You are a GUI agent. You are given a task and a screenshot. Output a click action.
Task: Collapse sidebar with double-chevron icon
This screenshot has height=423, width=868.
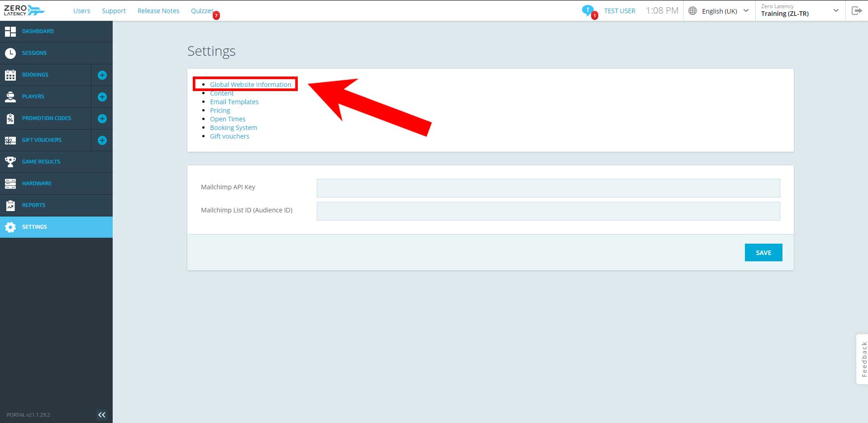102,415
